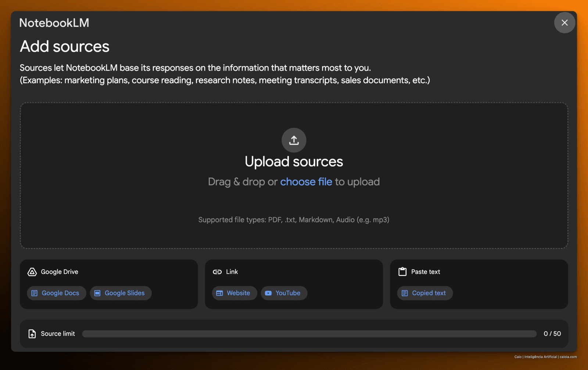Click the Google Drive triangle icon
The height and width of the screenshot is (370, 588).
[32, 272]
